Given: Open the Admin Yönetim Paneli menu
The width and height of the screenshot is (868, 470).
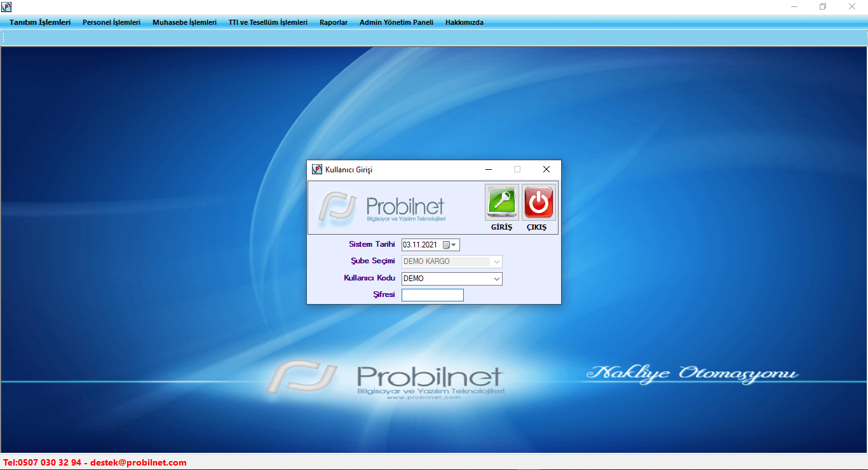Looking at the screenshot, I should click(x=396, y=22).
